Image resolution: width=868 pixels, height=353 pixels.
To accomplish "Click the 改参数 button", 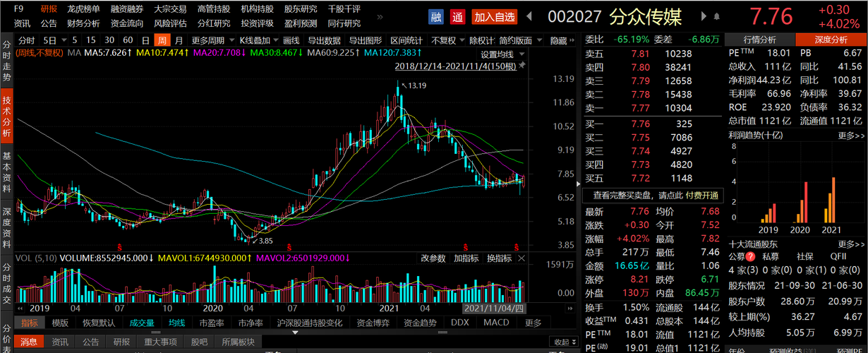I will pos(434,258).
